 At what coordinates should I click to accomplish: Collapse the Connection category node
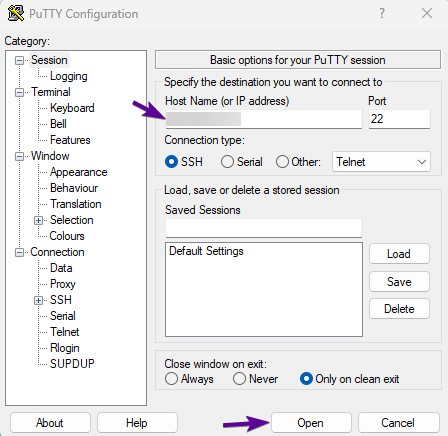[x=20, y=252]
